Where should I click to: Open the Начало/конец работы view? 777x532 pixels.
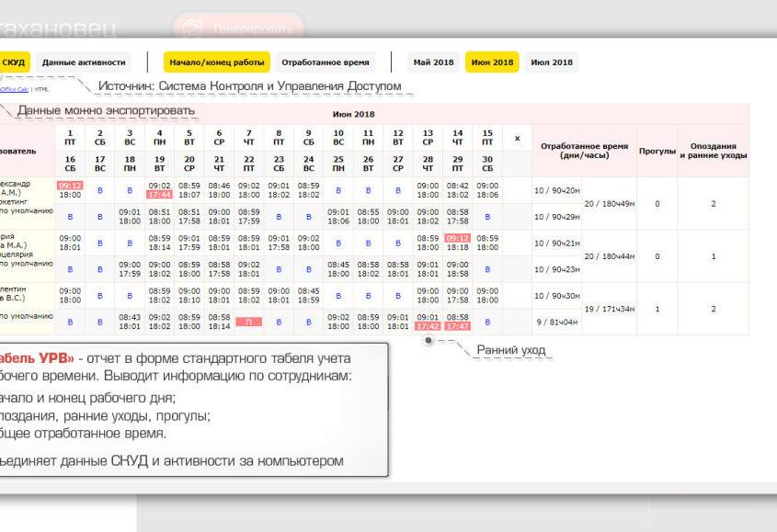point(217,62)
